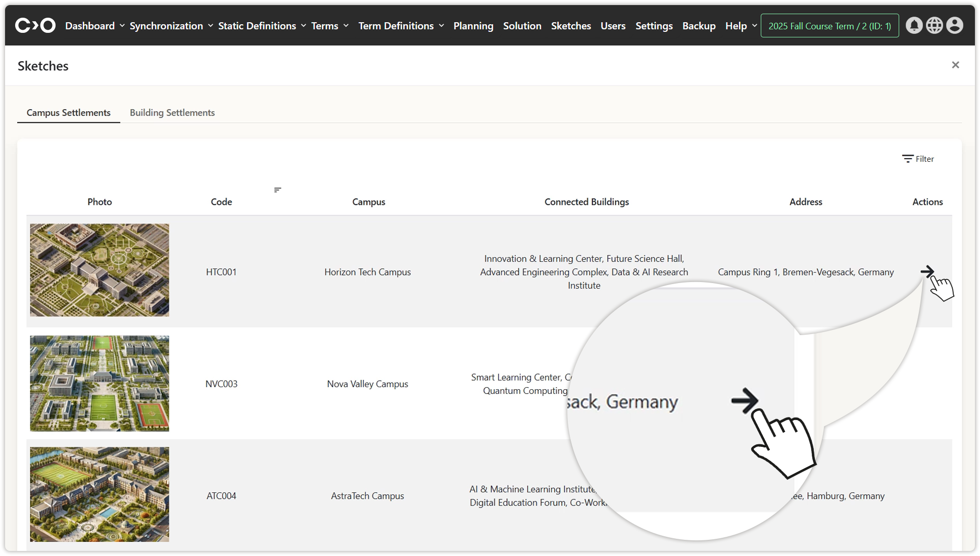Go to the Planning menu
This screenshot has width=980, height=556.
473,26
